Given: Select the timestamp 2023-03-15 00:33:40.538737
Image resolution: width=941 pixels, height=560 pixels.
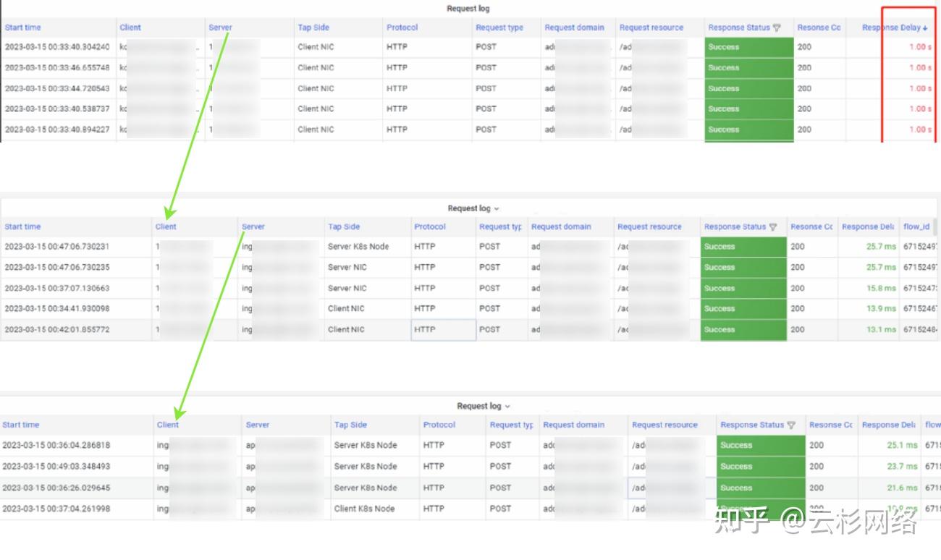Looking at the screenshot, I should [57, 109].
